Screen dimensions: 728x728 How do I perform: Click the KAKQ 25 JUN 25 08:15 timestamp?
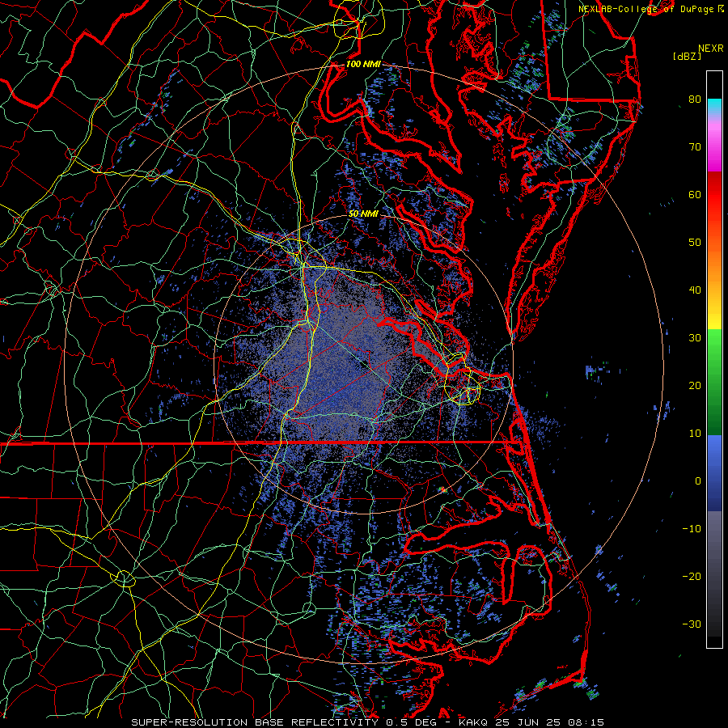[531, 722]
